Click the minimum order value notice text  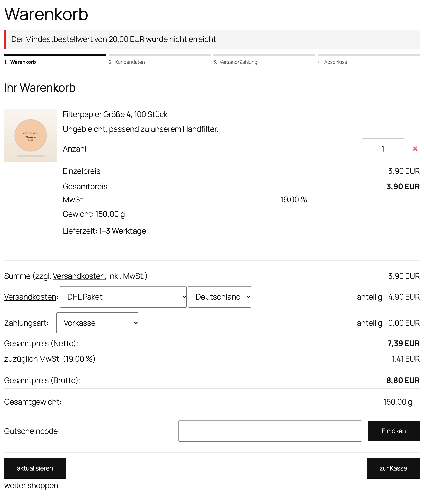tap(115, 39)
